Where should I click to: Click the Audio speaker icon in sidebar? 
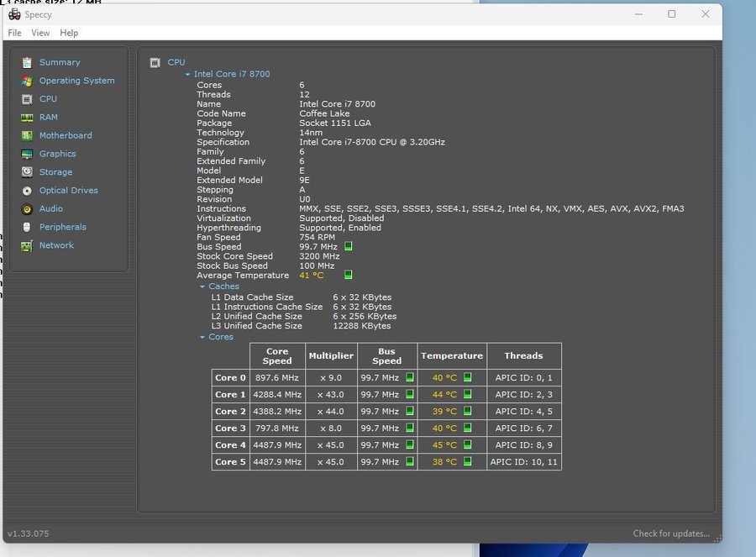pyautogui.click(x=27, y=209)
